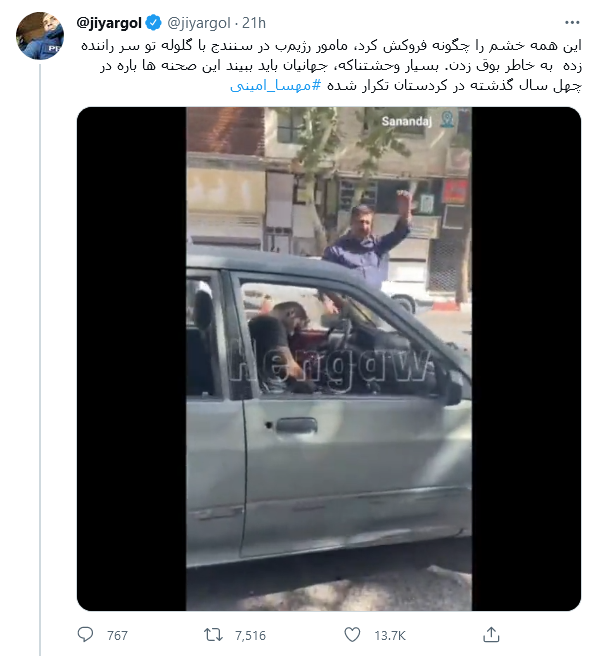Open the three-dot more options menu
Screen dimensions: 598x656
tap(572, 23)
